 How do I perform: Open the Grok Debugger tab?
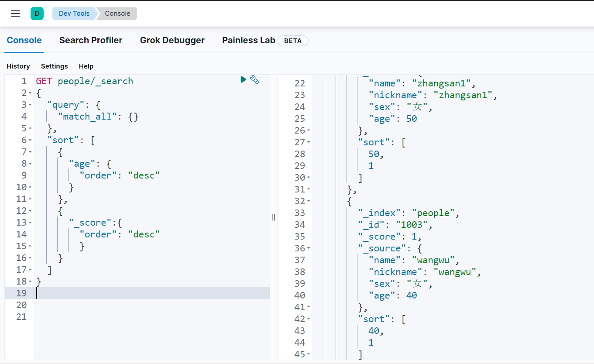point(172,41)
